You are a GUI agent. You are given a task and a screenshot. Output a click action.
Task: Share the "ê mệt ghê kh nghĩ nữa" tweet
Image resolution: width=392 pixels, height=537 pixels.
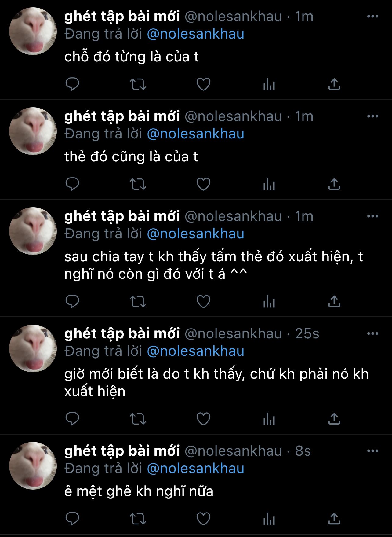pos(334,519)
